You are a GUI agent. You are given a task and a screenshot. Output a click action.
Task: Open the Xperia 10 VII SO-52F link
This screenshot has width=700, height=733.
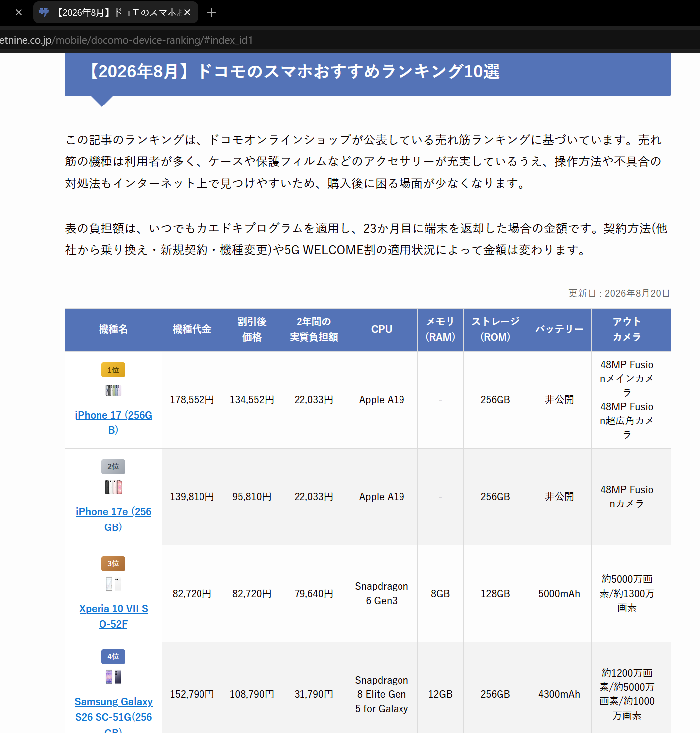tap(113, 616)
